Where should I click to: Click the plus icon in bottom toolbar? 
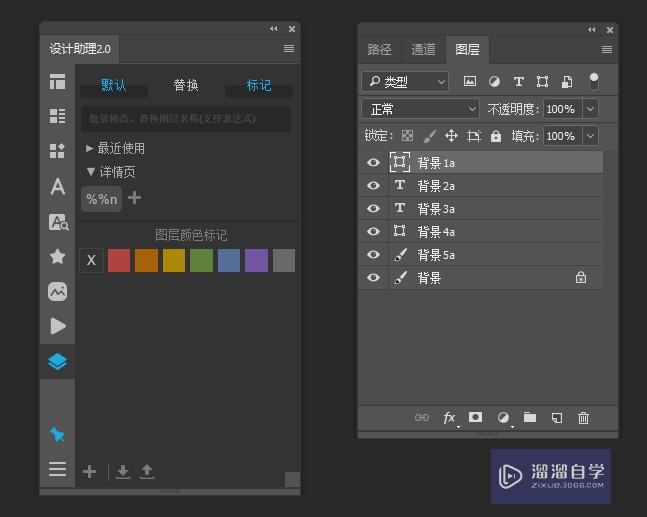point(90,471)
